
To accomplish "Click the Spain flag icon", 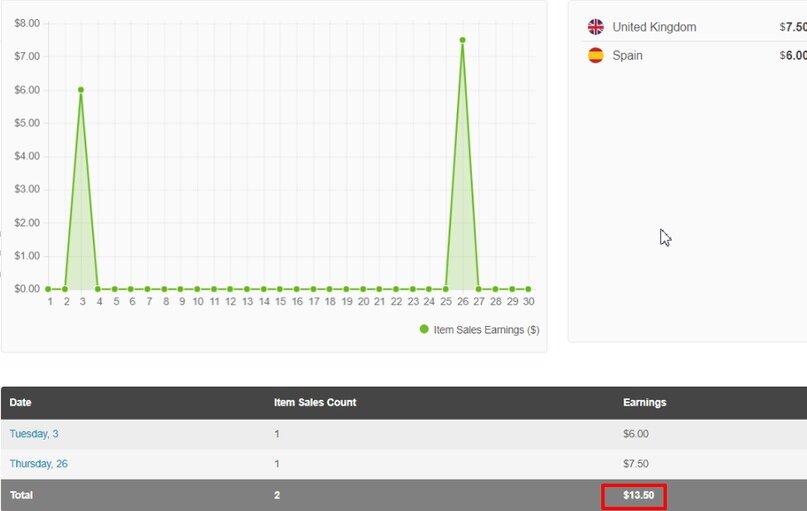I will pyautogui.click(x=595, y=55).
